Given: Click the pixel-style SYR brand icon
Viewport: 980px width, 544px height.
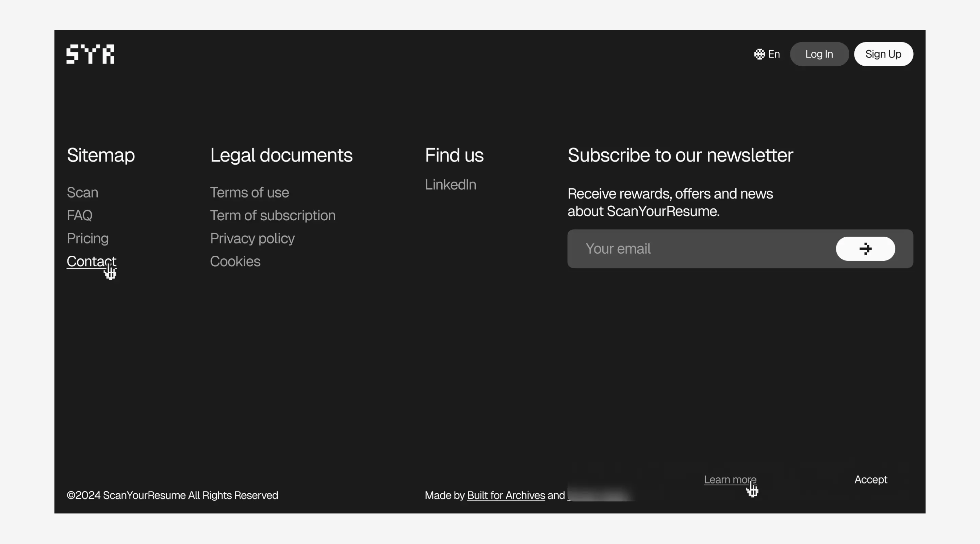Looking at the screenshot, I should (x=91, y=54).
